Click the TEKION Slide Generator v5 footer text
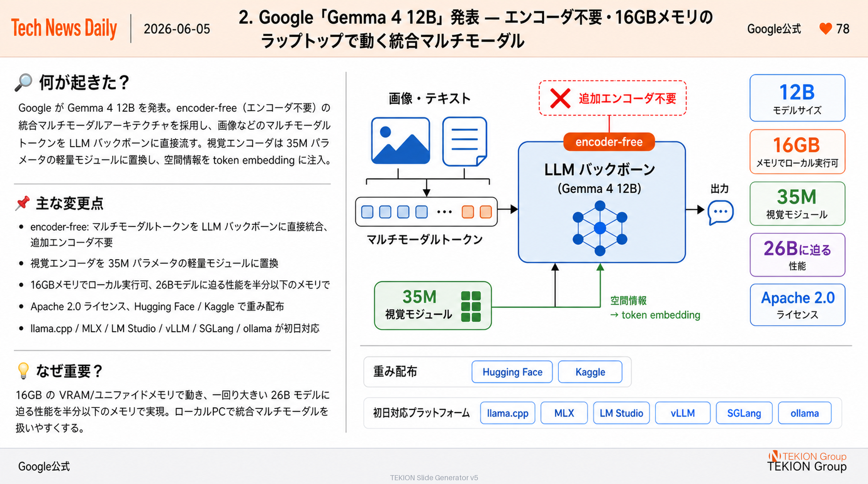The image size is (868, 484). coord(434,478)
